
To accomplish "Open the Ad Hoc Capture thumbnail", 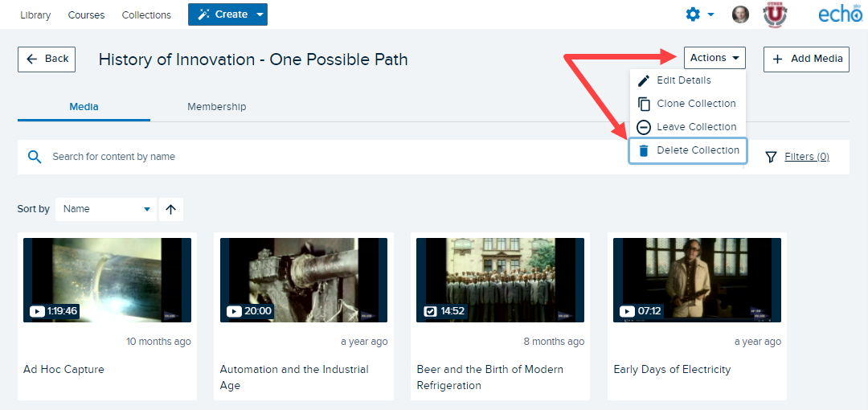I will pos(108,281).
